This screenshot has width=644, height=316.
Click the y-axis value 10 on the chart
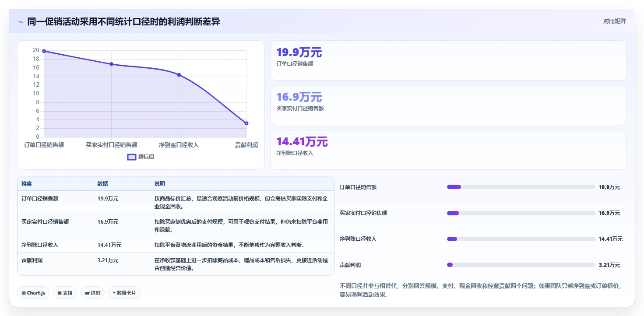click(x=36, y=94)
